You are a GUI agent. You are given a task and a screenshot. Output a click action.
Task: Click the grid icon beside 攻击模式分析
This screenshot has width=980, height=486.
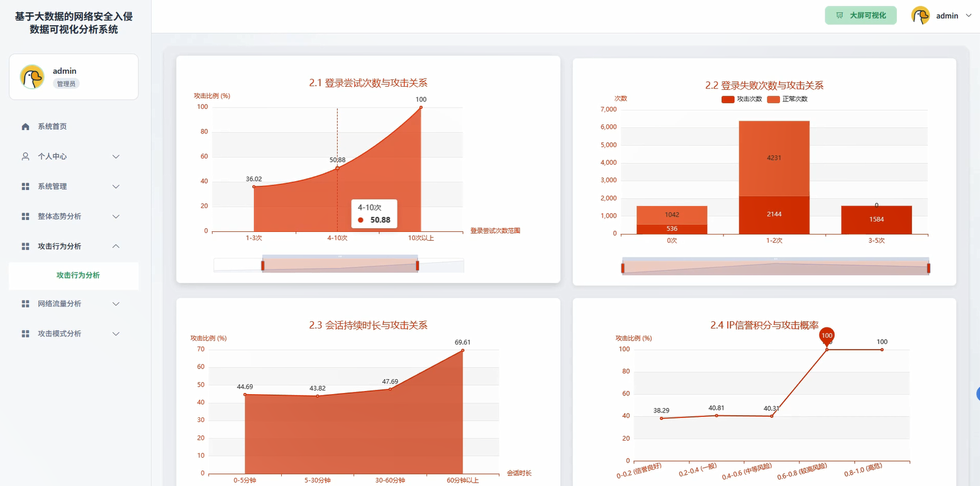click(25, 334)
